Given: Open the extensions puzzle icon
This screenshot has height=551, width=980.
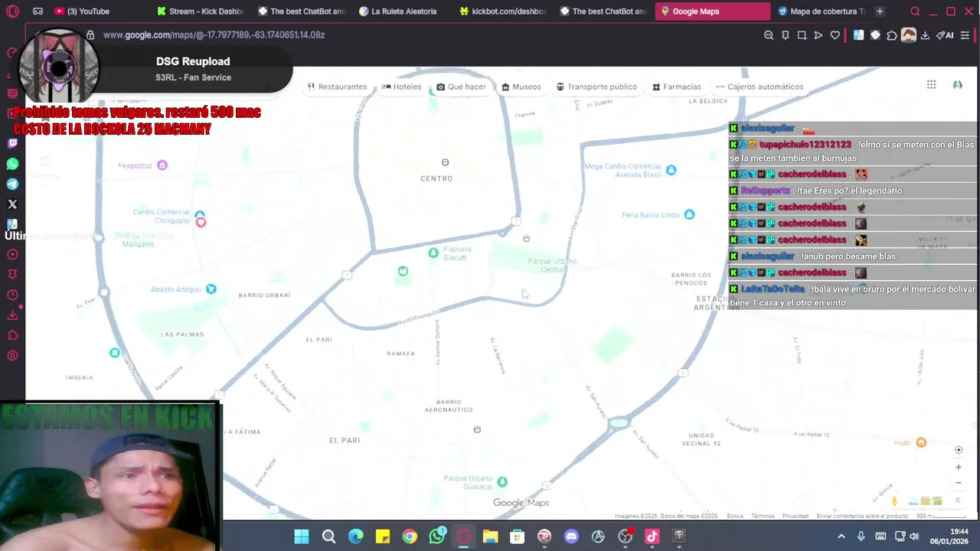Looking at the screenshot, I should (x=891, y=35).
